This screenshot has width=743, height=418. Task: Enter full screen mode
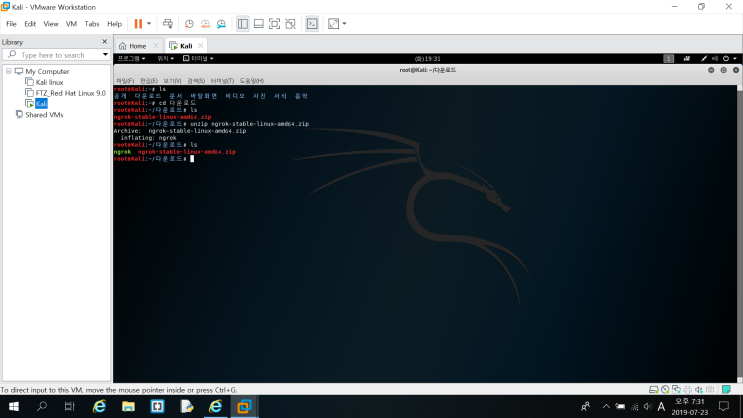274,24
